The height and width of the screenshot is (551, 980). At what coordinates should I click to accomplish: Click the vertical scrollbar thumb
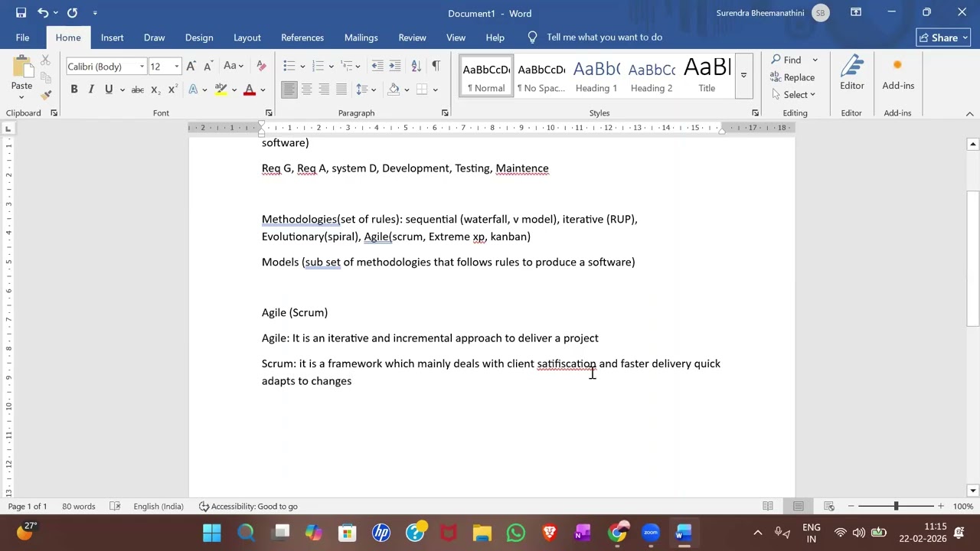[x=973, y=259]
